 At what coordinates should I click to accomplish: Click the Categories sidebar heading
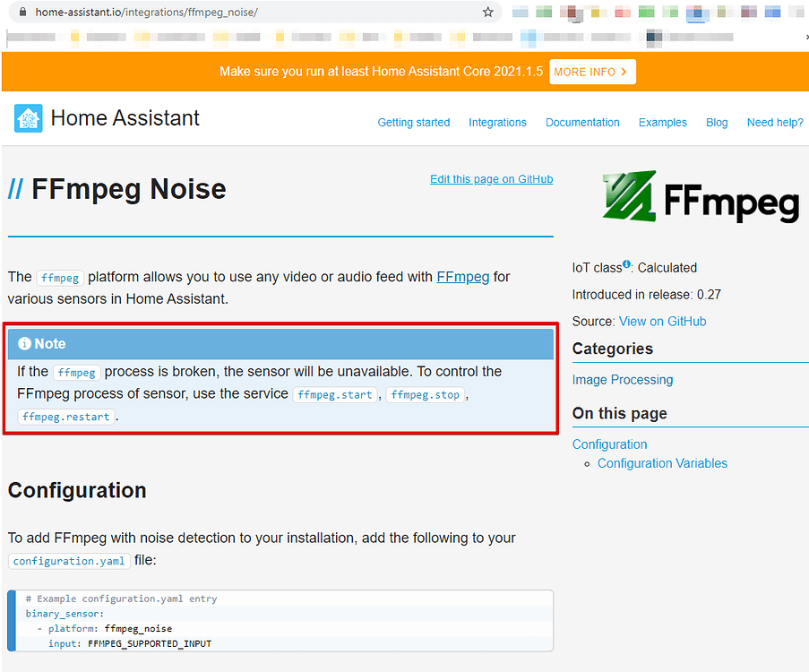tap(613, 349)
